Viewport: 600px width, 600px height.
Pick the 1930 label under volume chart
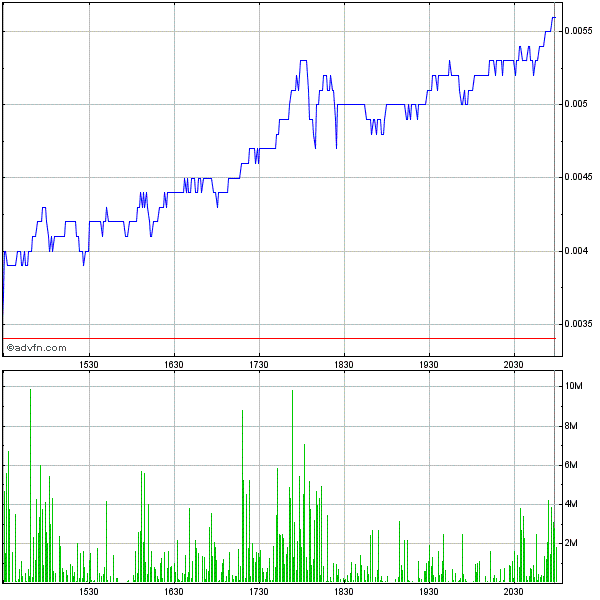click(x=429, y=592)
